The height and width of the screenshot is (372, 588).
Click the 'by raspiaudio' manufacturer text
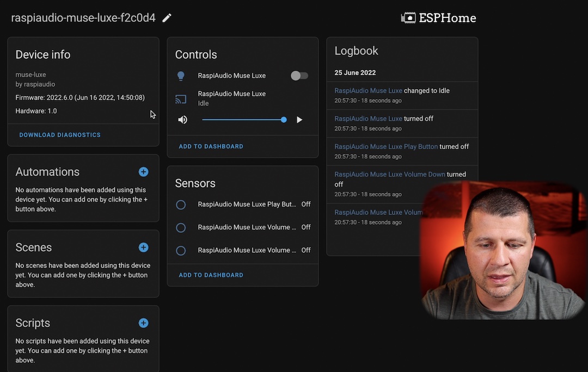[x=35, y=85]
